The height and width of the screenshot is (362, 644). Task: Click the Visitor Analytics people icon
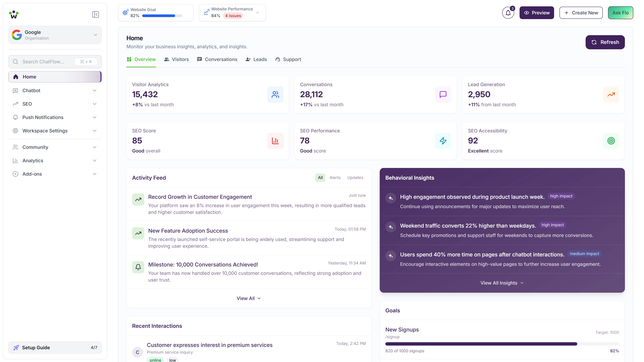click(275, 94)
